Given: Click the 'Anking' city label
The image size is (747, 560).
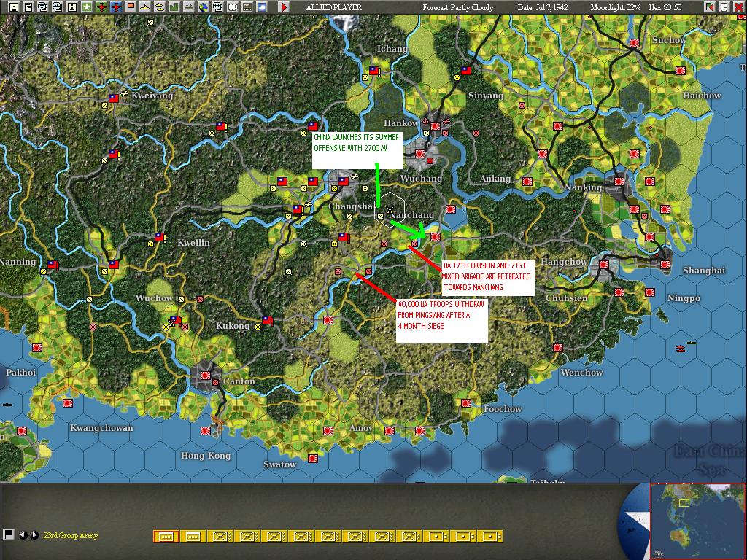Looking at the screenshot, I should tap(495, 179).
